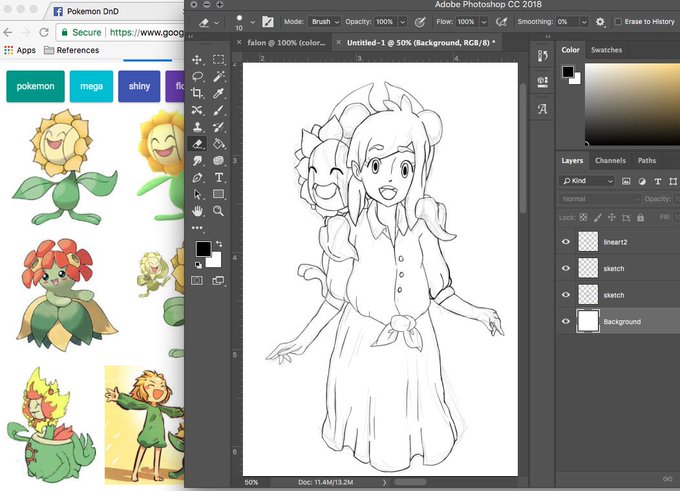Viewport: 680px width, 491px height.
Task: Select the Zoom tool
Action: pos(219,211)
